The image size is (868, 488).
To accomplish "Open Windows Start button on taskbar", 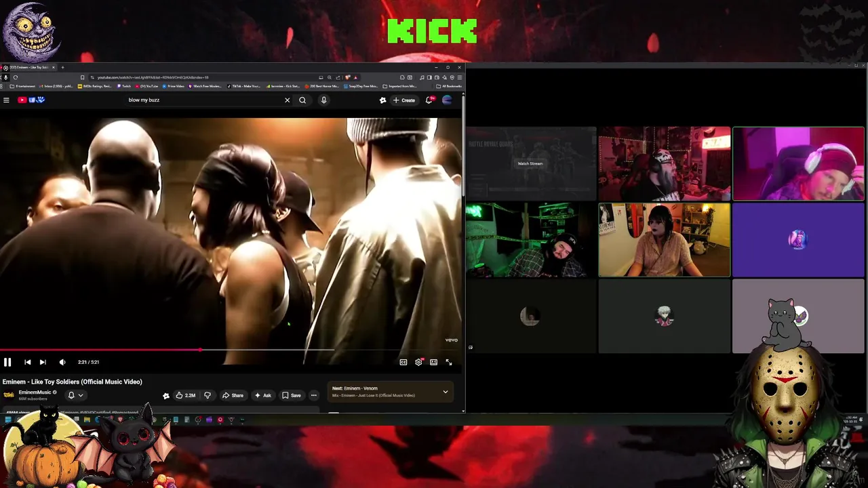I will pyautogui.click(x=7, y=420).
